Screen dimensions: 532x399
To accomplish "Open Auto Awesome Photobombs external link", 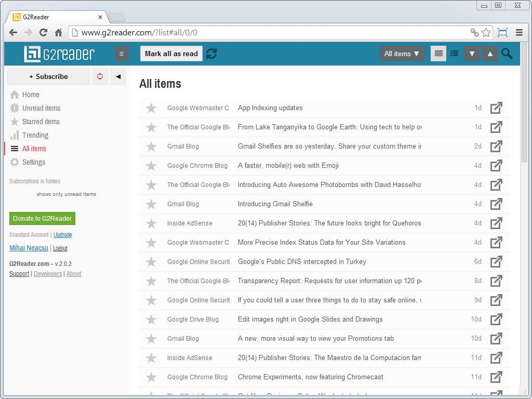I will (496, 185).
